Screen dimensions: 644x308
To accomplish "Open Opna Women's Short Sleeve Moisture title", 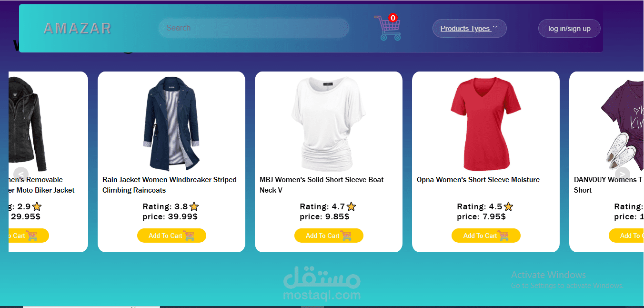I will click(478, 180).
